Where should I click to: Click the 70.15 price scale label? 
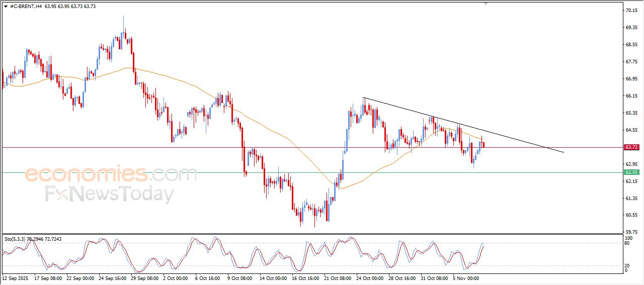click(x=631, y=11)
